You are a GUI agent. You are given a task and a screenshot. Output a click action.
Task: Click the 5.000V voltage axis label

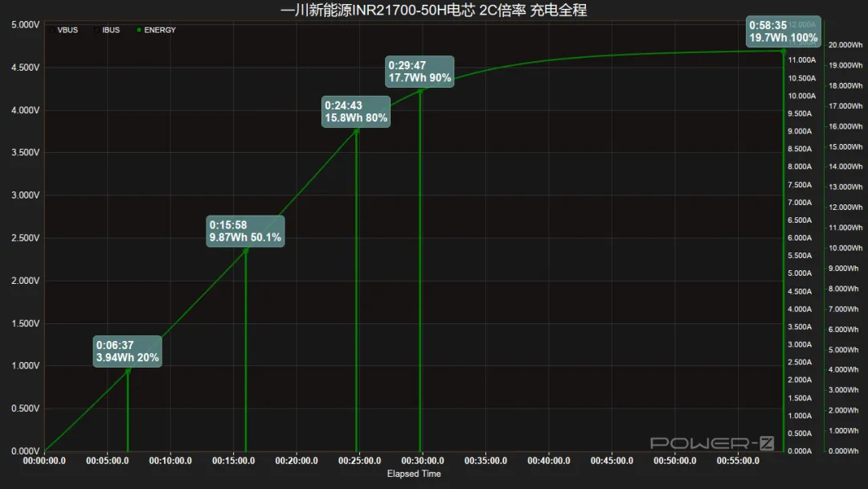26,25
